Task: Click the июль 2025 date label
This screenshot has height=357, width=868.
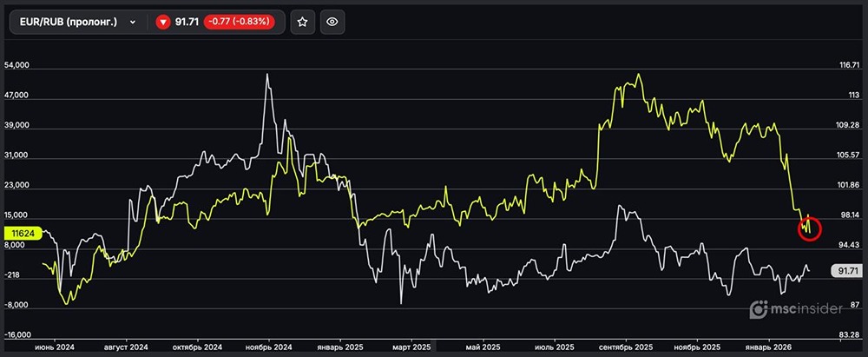Action: point(556,347)
